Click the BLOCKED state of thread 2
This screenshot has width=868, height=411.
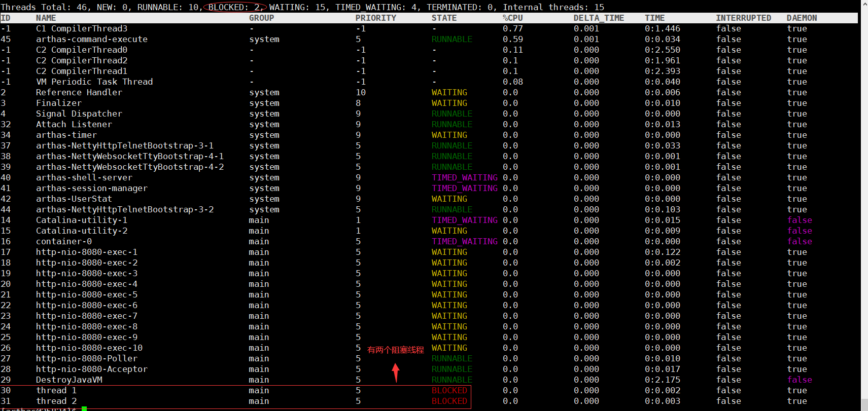449,401
